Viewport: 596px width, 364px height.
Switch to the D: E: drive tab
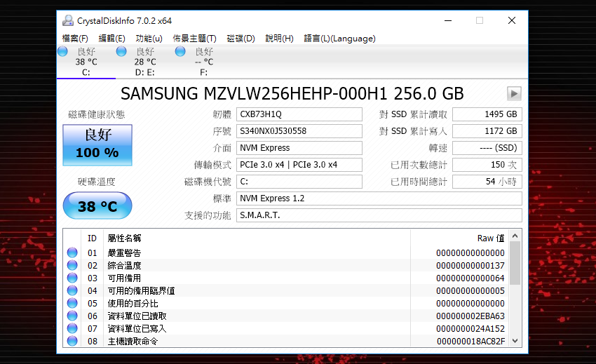[x=145, y=62]
